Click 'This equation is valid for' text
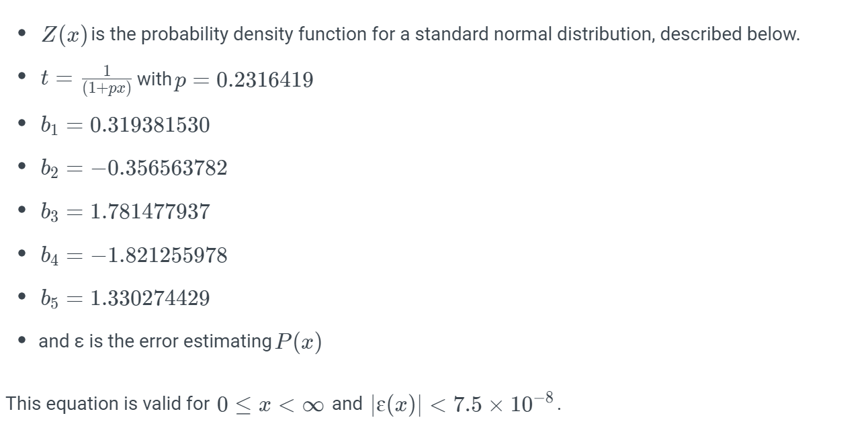 (108, 404)
